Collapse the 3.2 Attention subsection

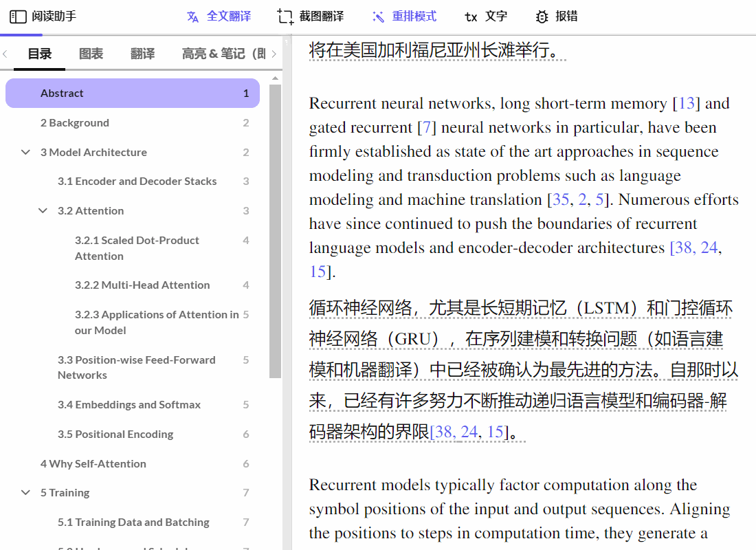pos(43,210)
